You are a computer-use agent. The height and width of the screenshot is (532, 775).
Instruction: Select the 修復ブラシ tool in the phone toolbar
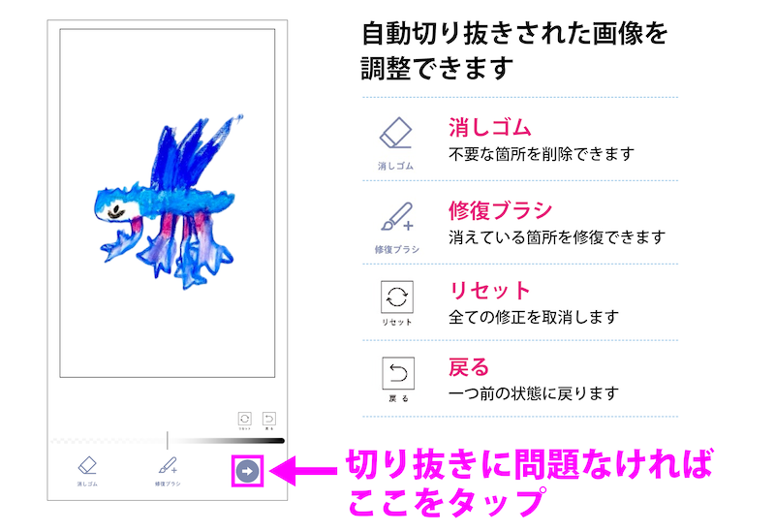(168, 471)
